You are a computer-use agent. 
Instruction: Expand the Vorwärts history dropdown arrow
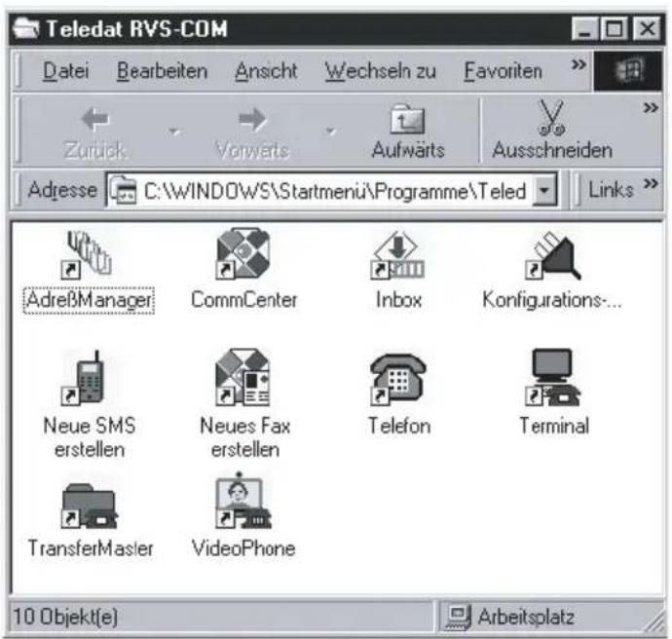(330, 131)
